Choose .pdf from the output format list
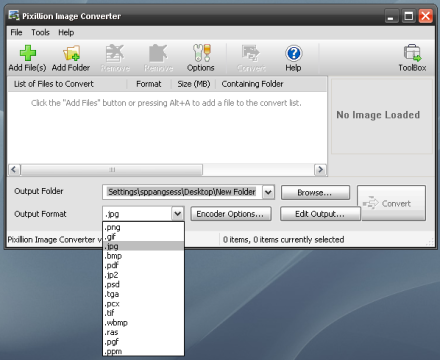Image resolution: width=440 pixels, height=360 pixels. [x=143, y=265]
